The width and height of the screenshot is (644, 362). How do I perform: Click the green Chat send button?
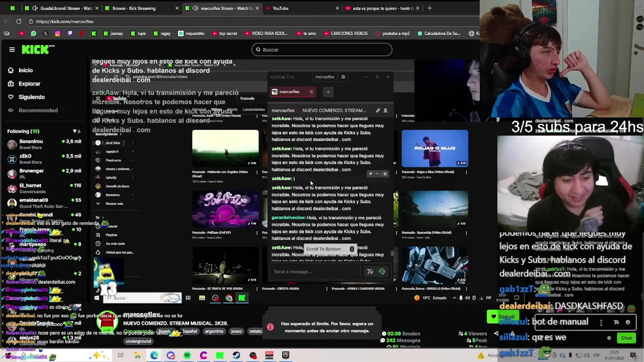point(626,338)
